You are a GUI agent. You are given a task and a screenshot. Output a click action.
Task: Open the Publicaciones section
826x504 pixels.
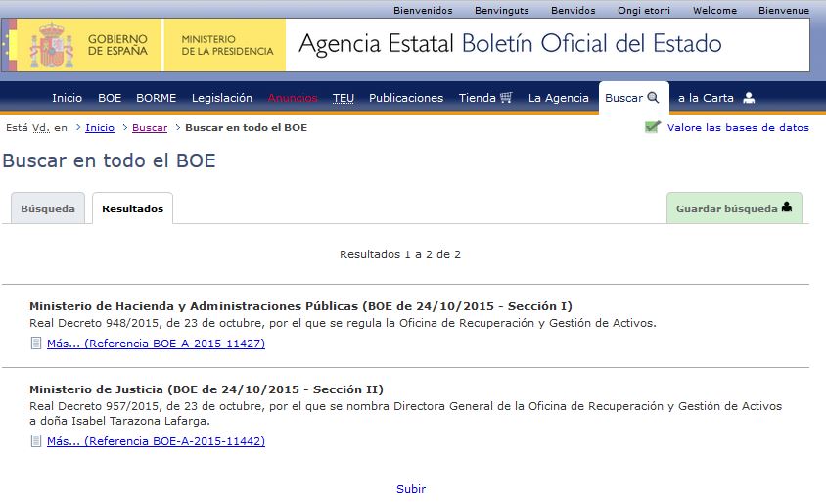[406, 98]
